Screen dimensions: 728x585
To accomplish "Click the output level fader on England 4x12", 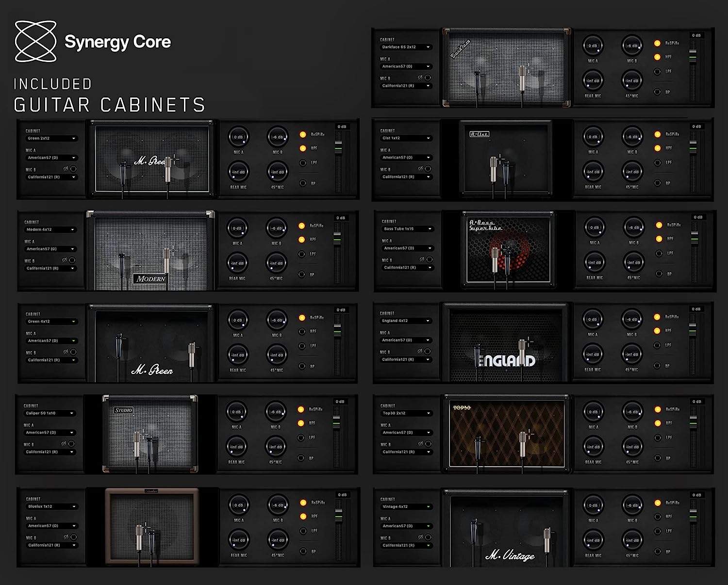I will [693, 331].
